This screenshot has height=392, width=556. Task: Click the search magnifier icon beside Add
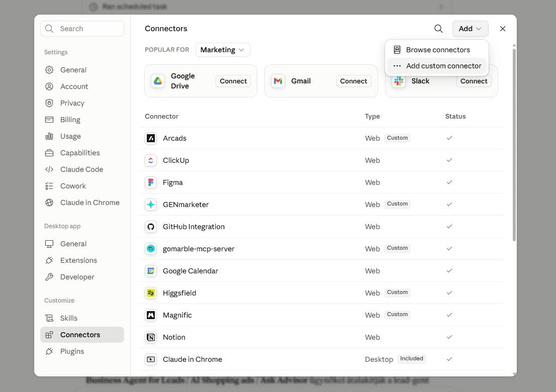[438, 29]
